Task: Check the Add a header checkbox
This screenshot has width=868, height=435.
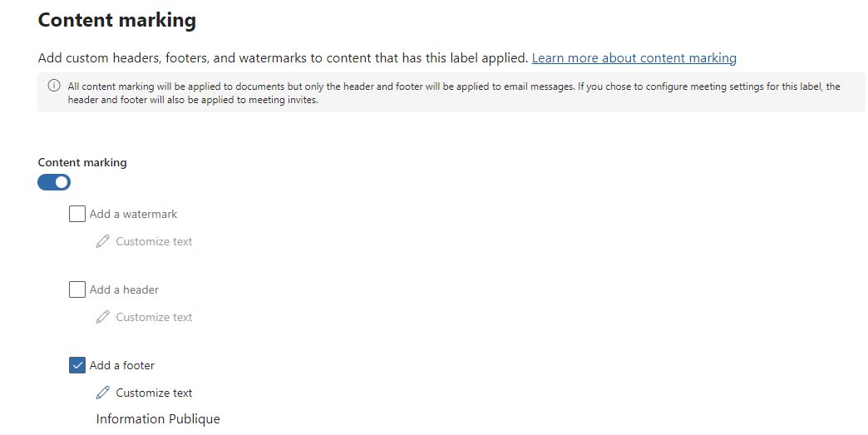Action: pyautogui.click(x=77, y=290)
